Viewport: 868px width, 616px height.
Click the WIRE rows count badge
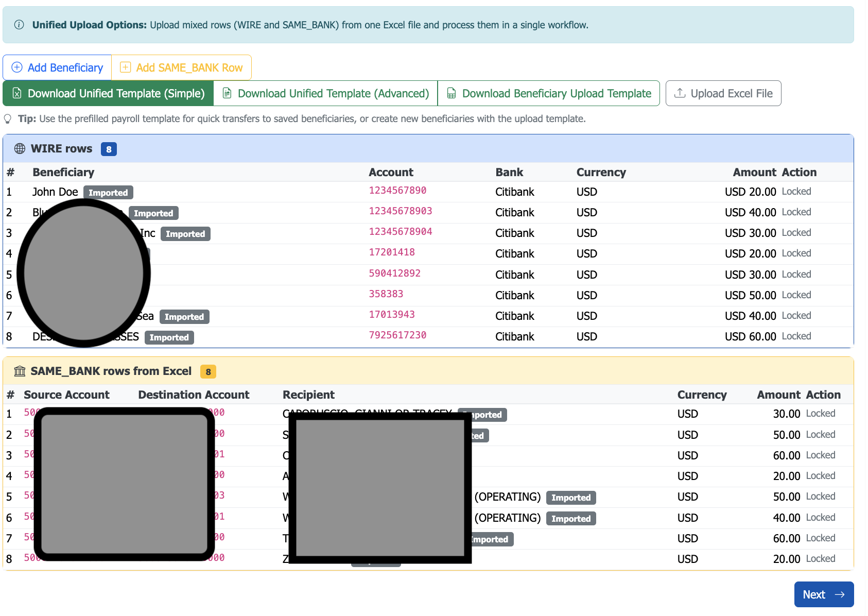click(109, 149)
